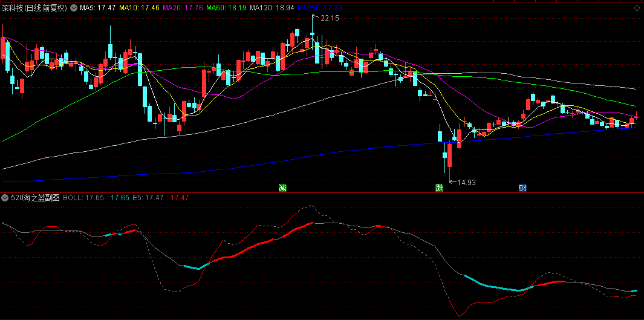Image resolution: width=644 pixels, height=320 pixels.
Task: Open the green 跌 event marker
Action: click(x=440, y=188)
